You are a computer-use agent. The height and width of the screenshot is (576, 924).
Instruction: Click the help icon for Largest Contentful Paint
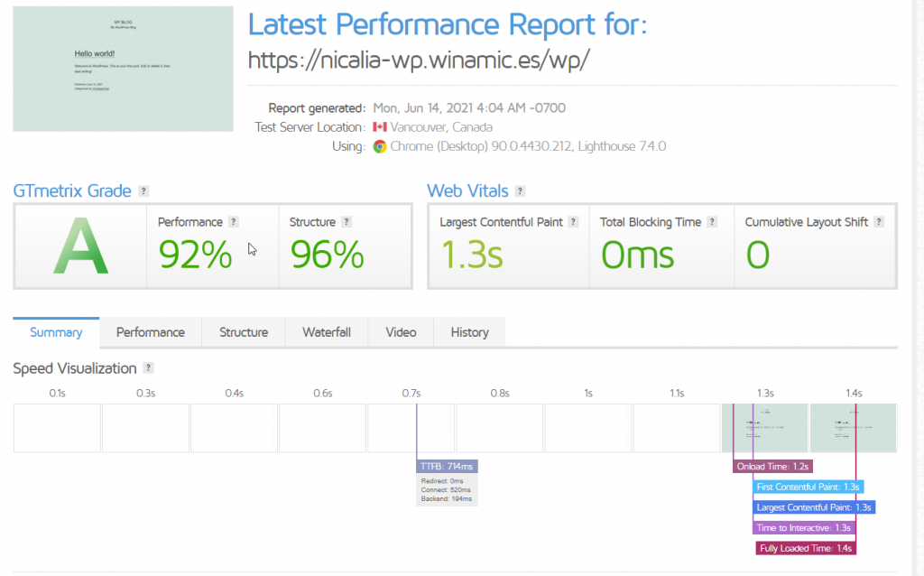[x=574, y=222]
